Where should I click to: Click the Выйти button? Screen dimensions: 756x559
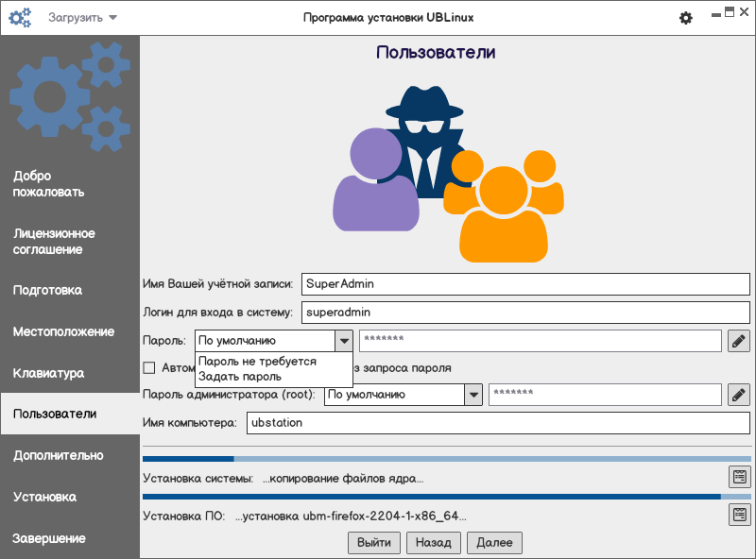tap(373, 543)
